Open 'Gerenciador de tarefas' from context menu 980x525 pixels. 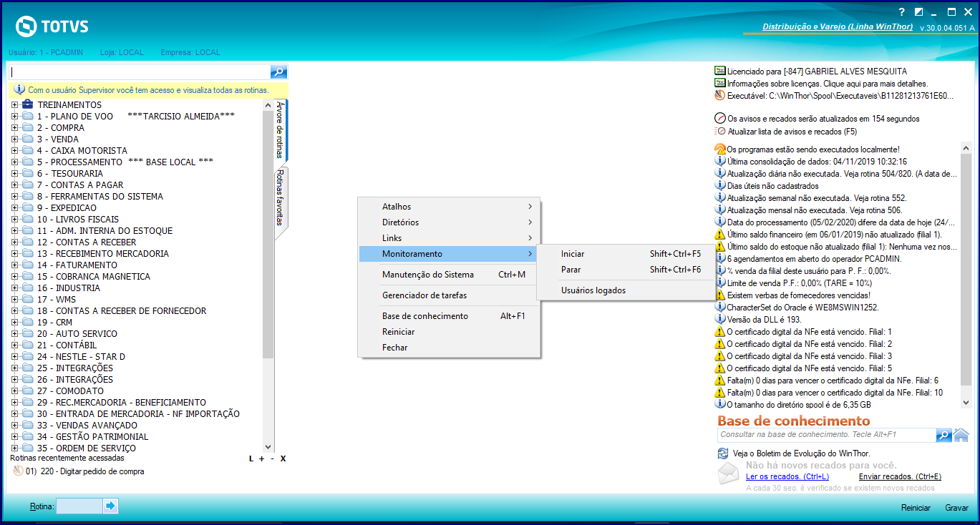449,295
